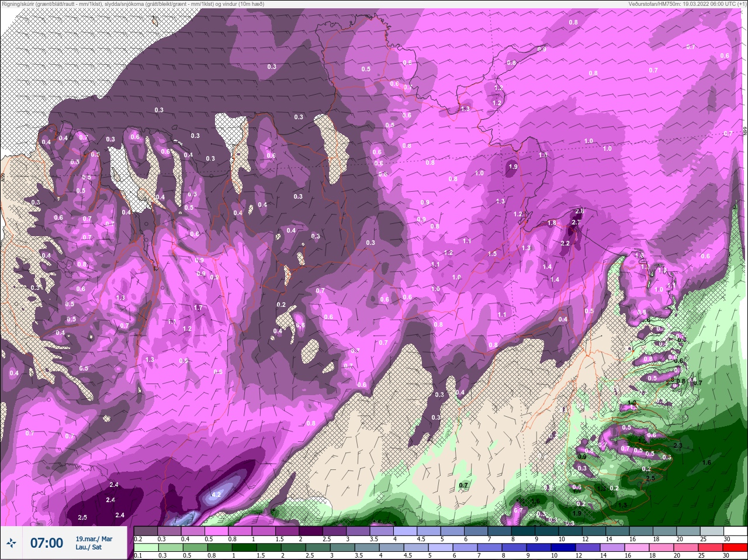Pick the upper legend swatch between 4 and 4.5
Image resolution: width=748 pixels, height=560 pixels.
[405, 531]
